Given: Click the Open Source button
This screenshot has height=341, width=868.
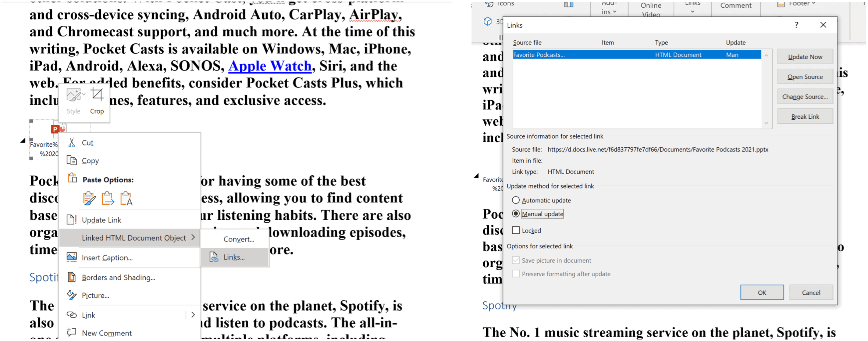Looking at the screenshot, I should tap(805, 77).
